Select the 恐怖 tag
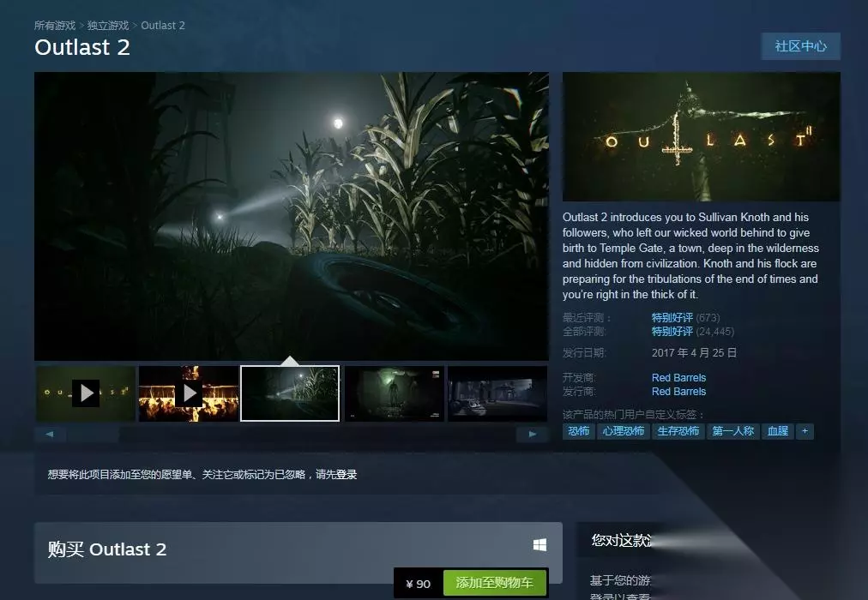 click(x=578, y=431)
